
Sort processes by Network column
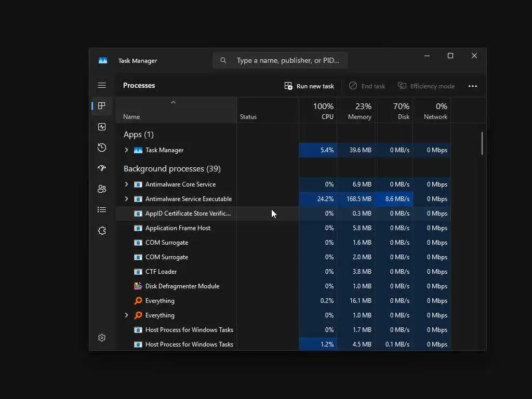point(432,111)
